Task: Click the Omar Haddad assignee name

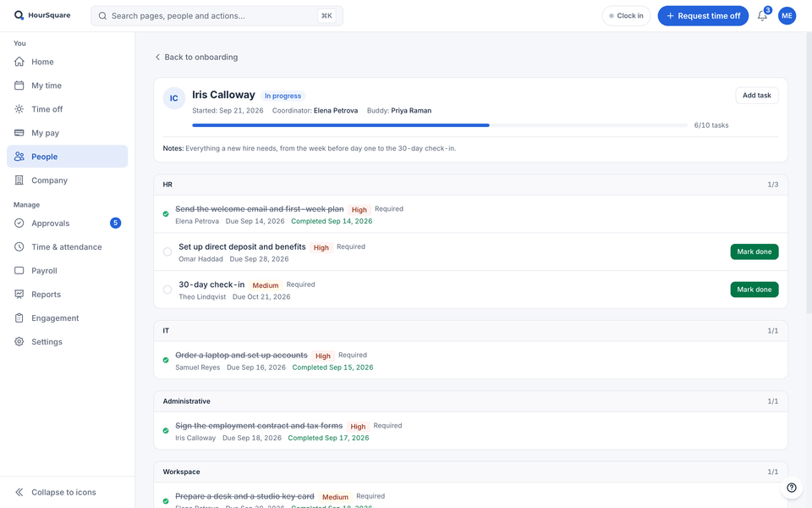Action: pyautogui.click(x=201, y=259)
